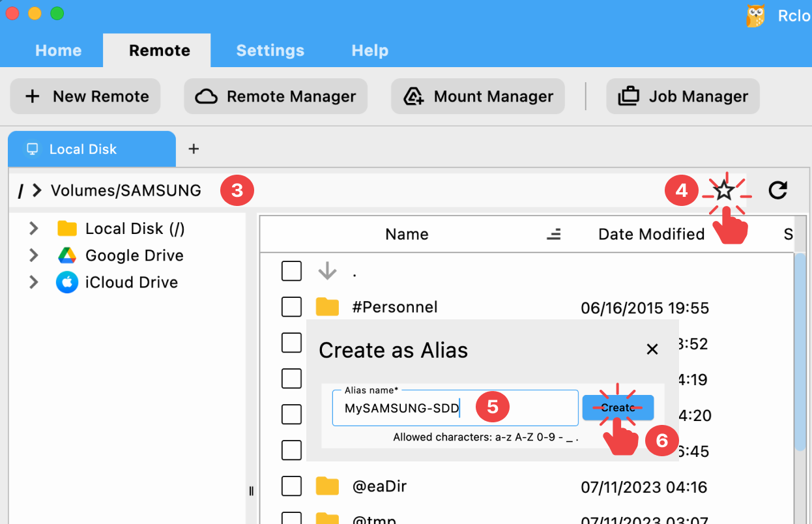Close the Create as Alias dialog
Screen dimensions: 812x524
(x=652, y=349)
